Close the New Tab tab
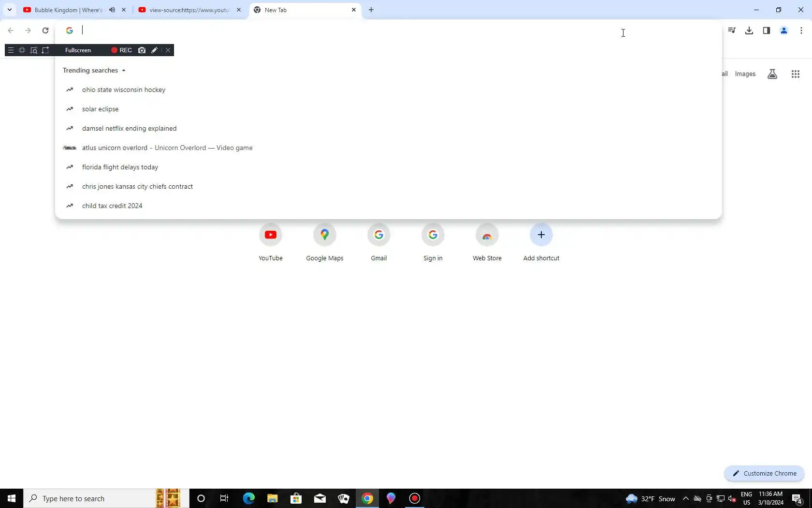This screenshot has width=812, height=508. (354, 10)
